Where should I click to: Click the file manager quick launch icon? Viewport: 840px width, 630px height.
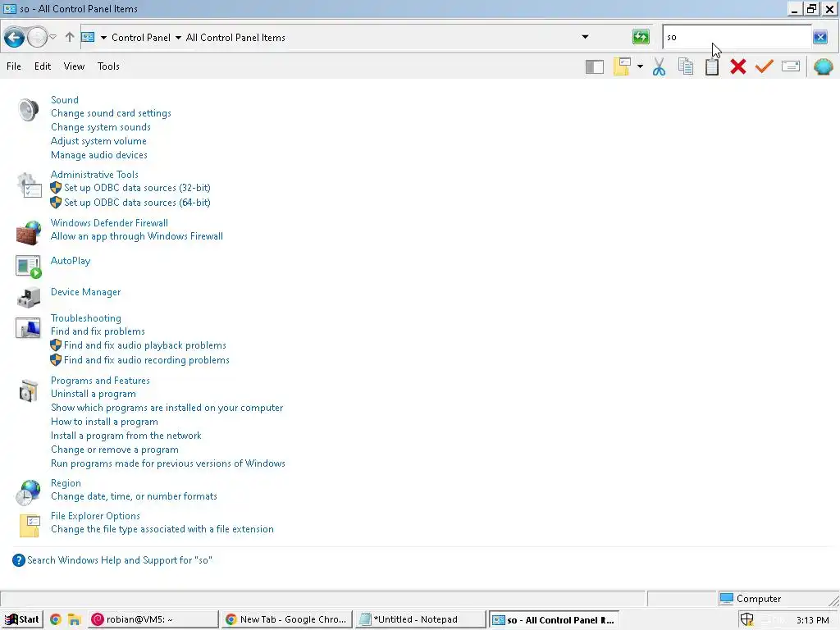coord(74,619)
